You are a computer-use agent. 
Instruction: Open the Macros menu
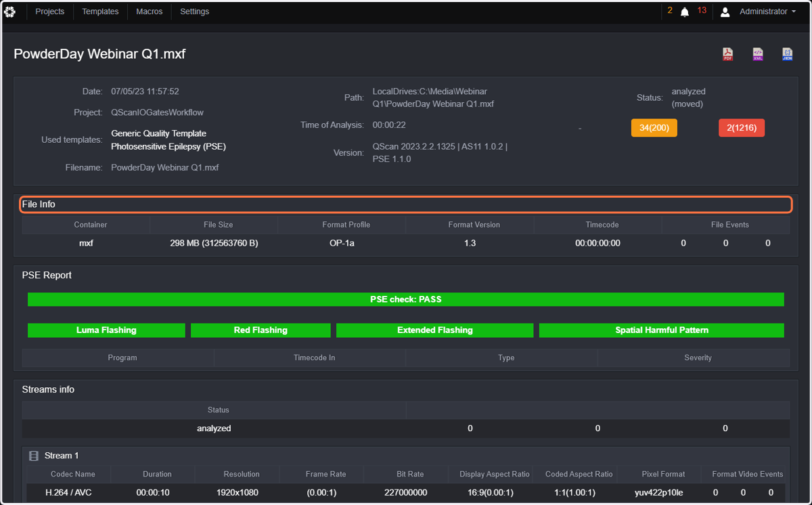[150, 12]
